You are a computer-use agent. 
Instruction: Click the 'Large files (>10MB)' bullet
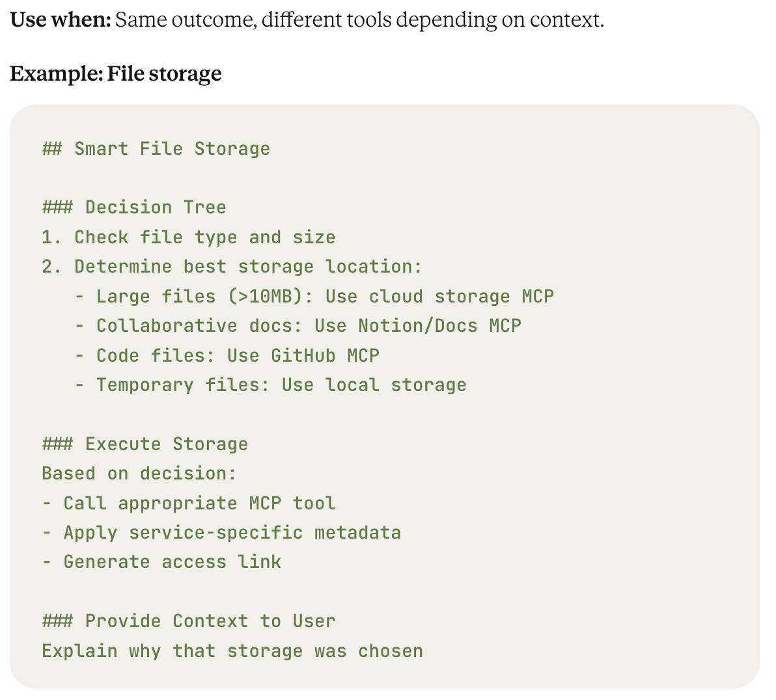pos(314,296)
